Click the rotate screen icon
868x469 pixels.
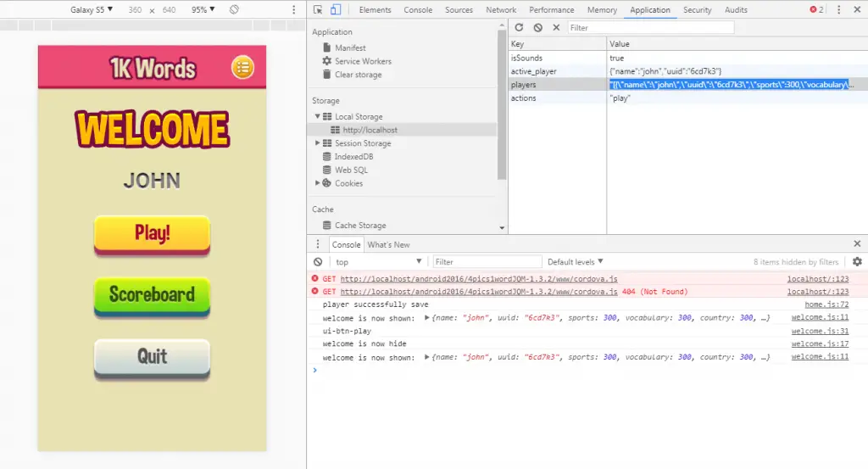[x=234, y=9]
